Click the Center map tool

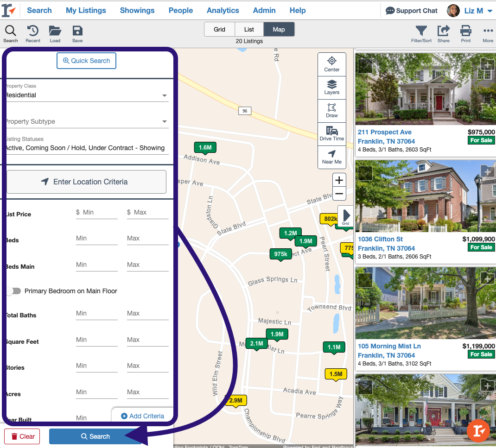[332, 64]
